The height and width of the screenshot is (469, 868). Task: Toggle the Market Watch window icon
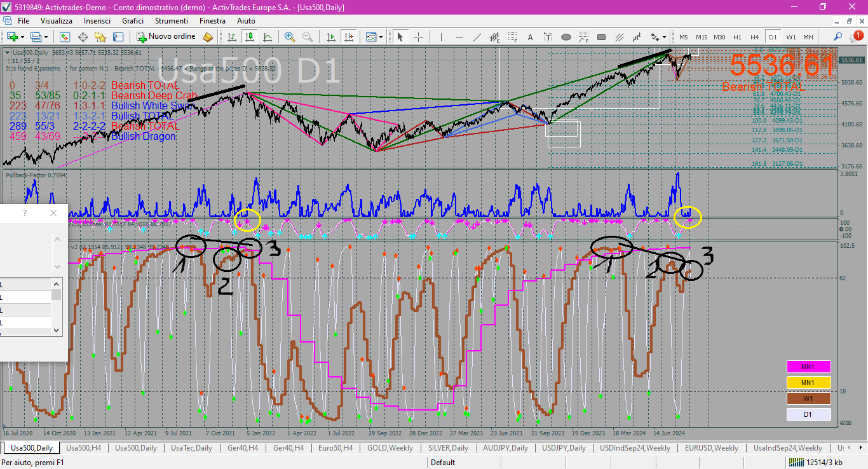[x=65, y=37]
